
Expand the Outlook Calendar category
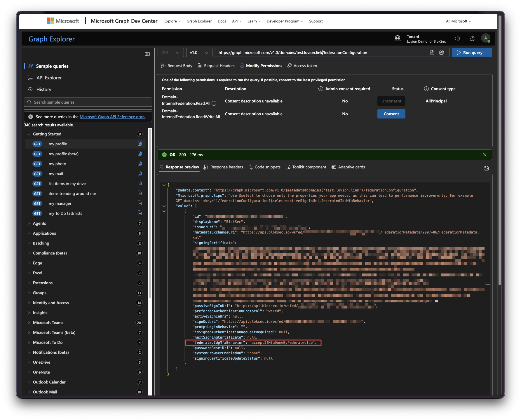[x=29, y=382]
